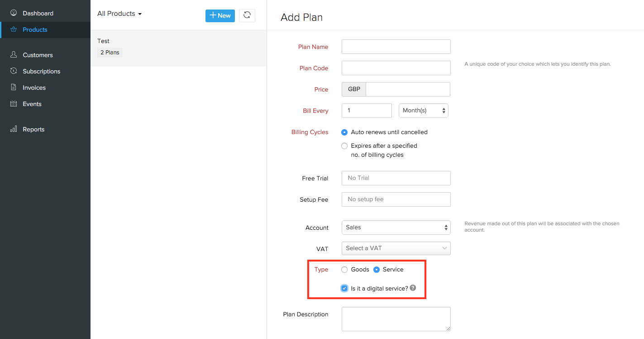Click the Products basket icon
Viewport: 644px width, 339px height.
point(14,29)
